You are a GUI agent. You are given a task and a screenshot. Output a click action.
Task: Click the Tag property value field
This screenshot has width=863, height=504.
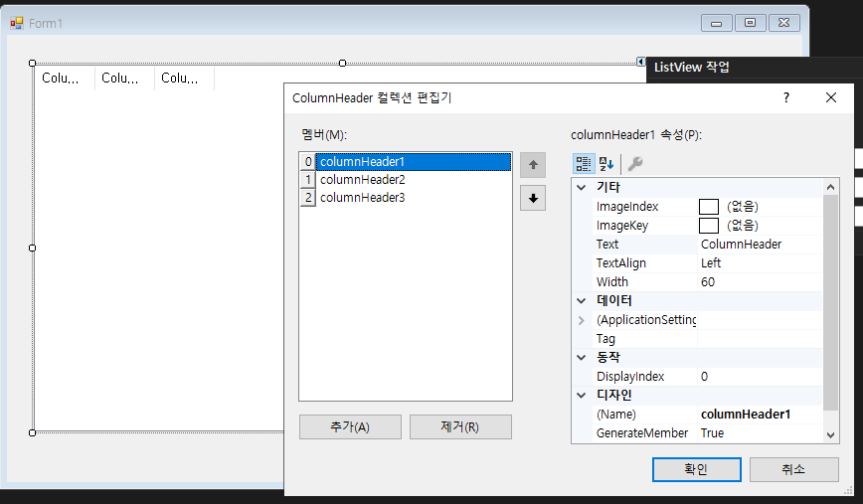coord(760,339)
